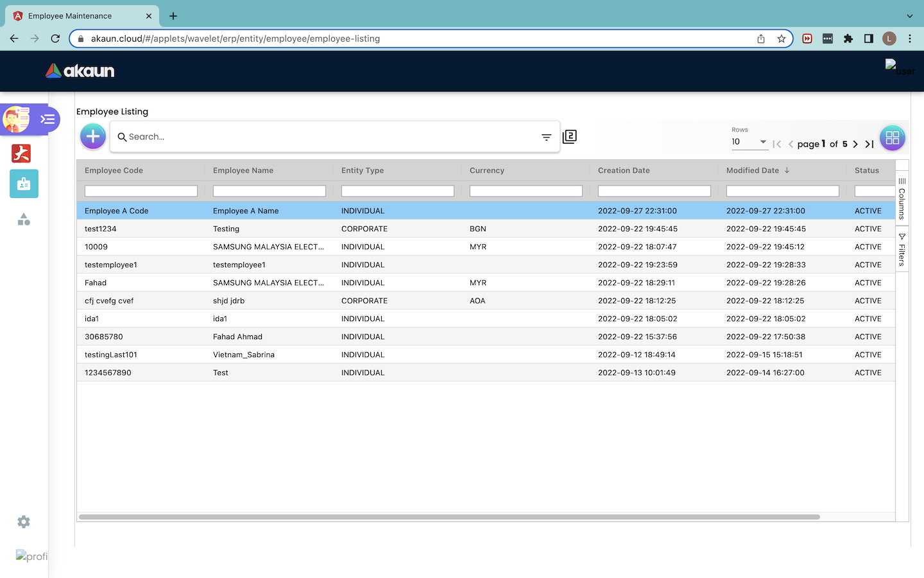Open the red PDF-style applet in sidebar
The height and width of the screenshot is (578, 924).
[x=21, y=153]
